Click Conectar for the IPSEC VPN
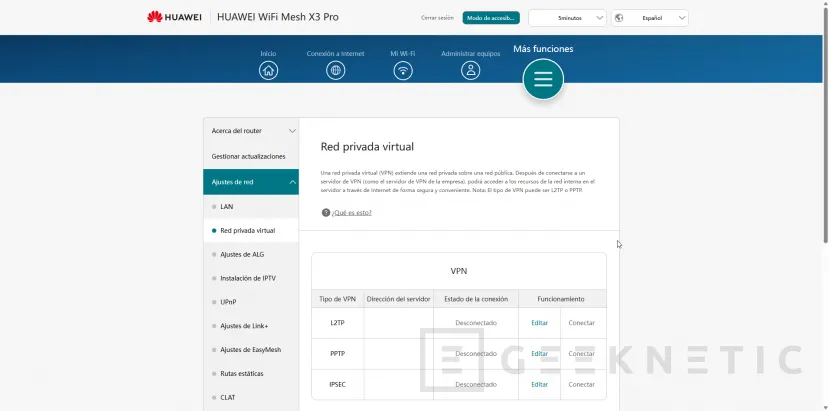Screen dimensions: 829x411 [581, 384]
